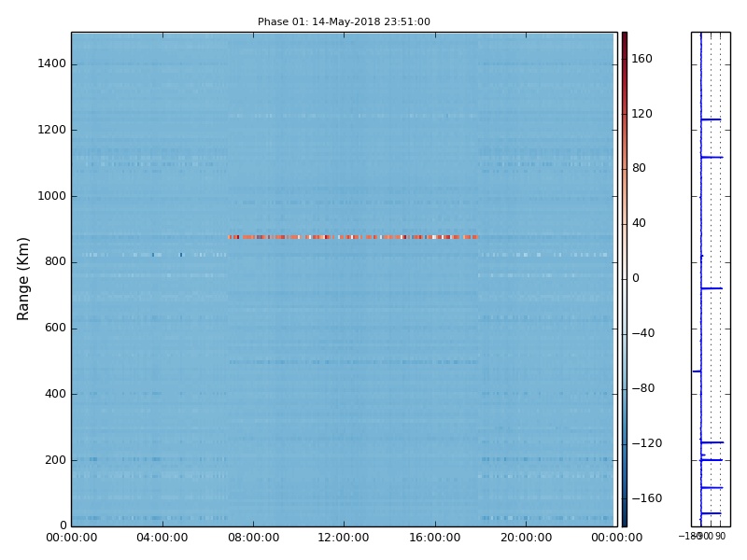Click the 1200 range tick label
Viewport: 747px width, 560px height.
[x=52, y=130]
